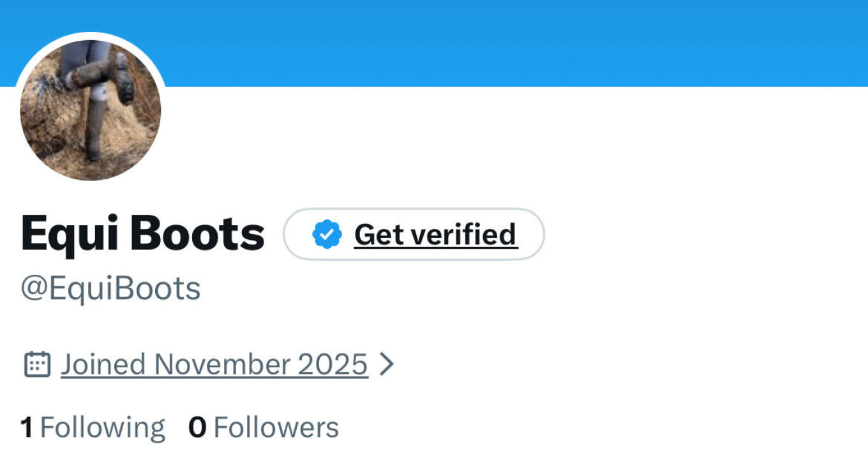Click the "Equi Boots" display name
868x472 pixels.
coord(142,233)
